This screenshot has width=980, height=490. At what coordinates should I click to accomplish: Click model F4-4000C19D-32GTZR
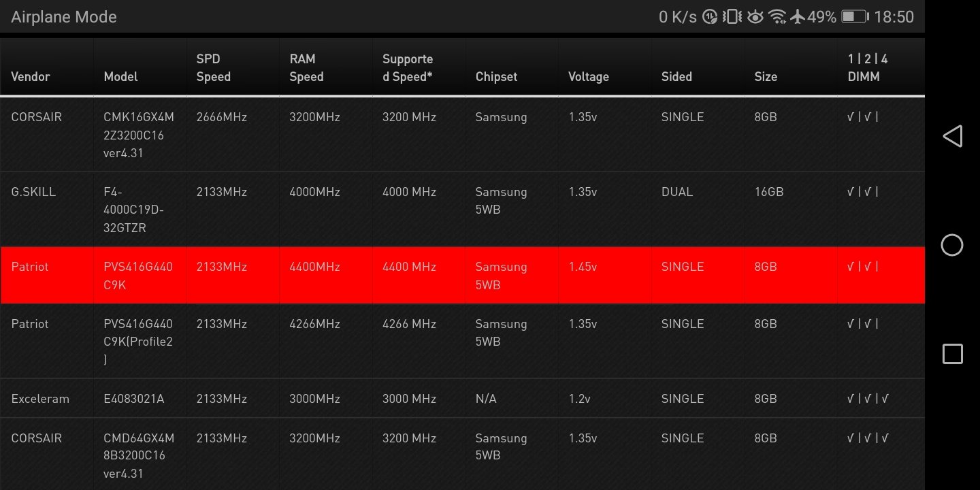134,210
